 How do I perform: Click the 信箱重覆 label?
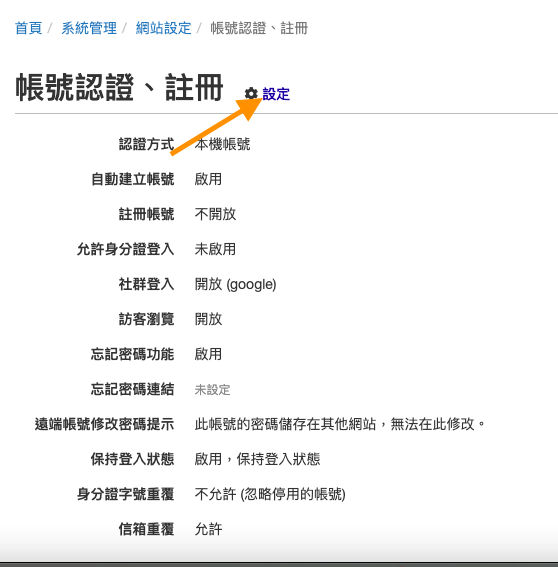(146, 529)
